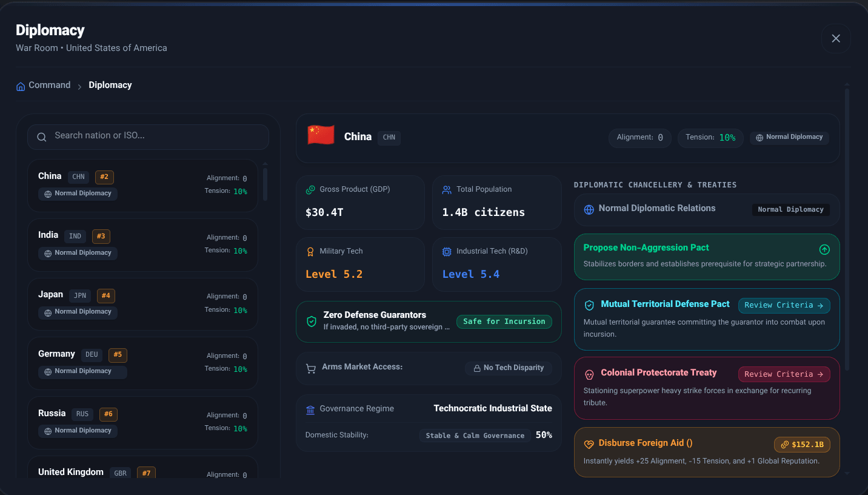
Task: Click the nation list scrollbar
Action: [265, 183]
